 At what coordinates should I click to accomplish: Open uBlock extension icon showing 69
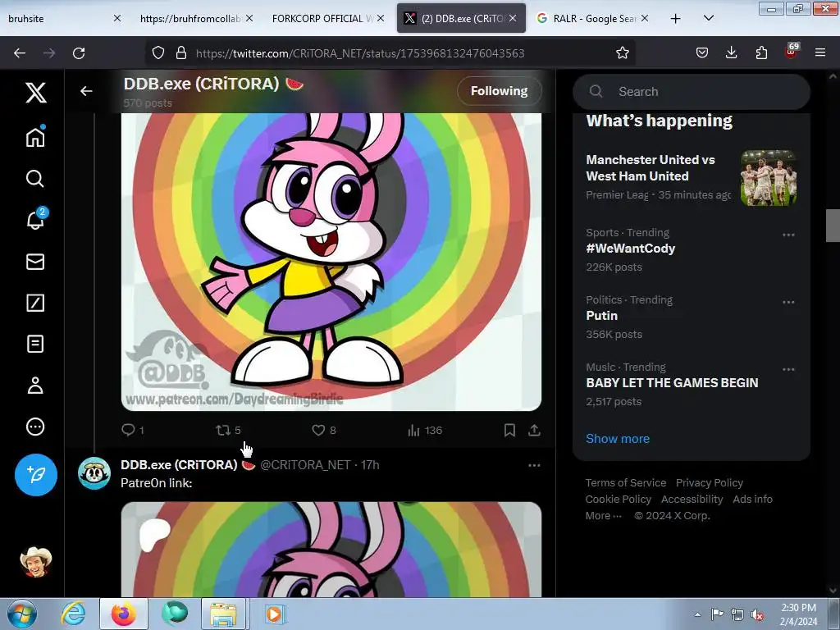[x=792, y=51]
